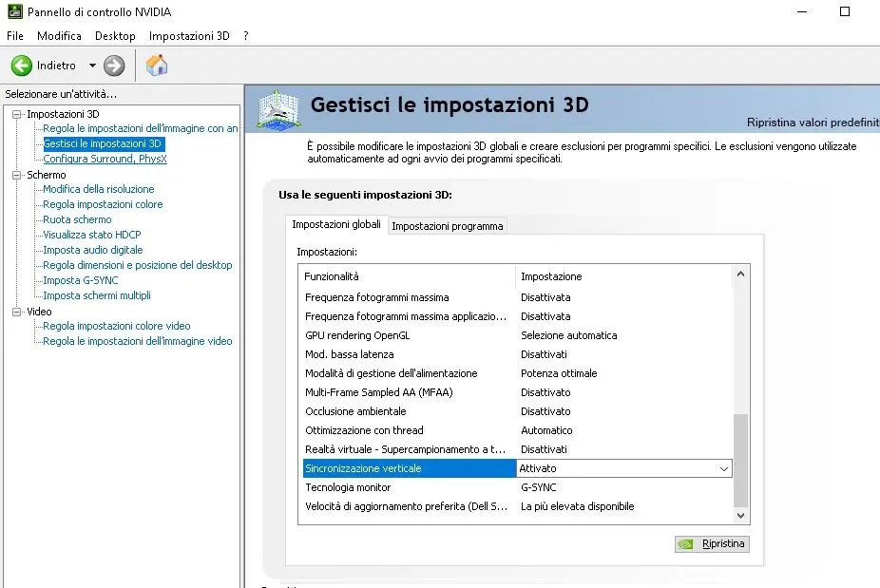Click the grey forward arrow icon
880x588 pixels.
(114, 66)
